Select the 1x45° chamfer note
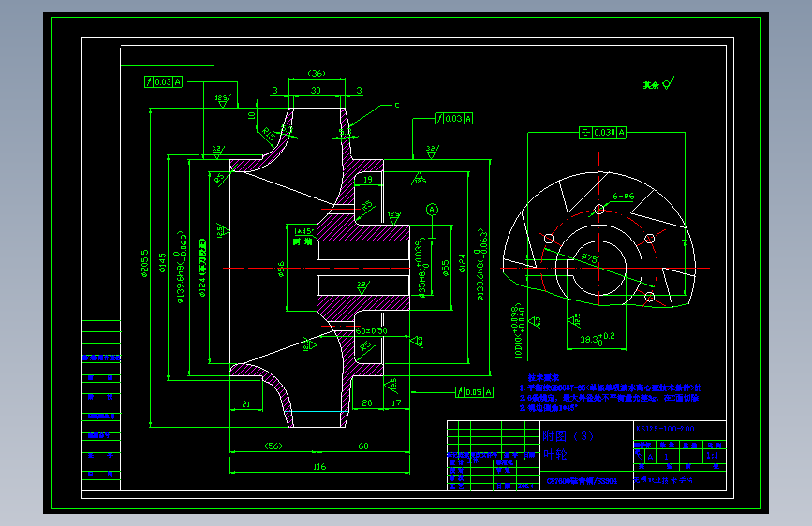Image resolution: width=812 pixels, height=526 pixels. [x=304, y=231]
